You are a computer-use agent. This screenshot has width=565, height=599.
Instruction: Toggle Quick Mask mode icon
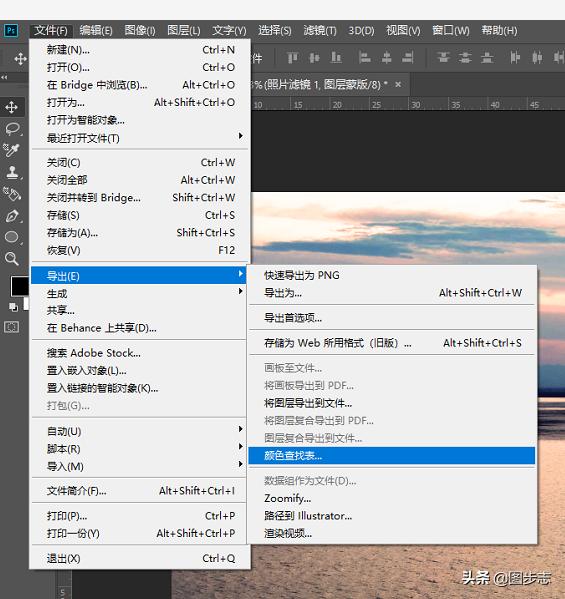tap(11, 327)
